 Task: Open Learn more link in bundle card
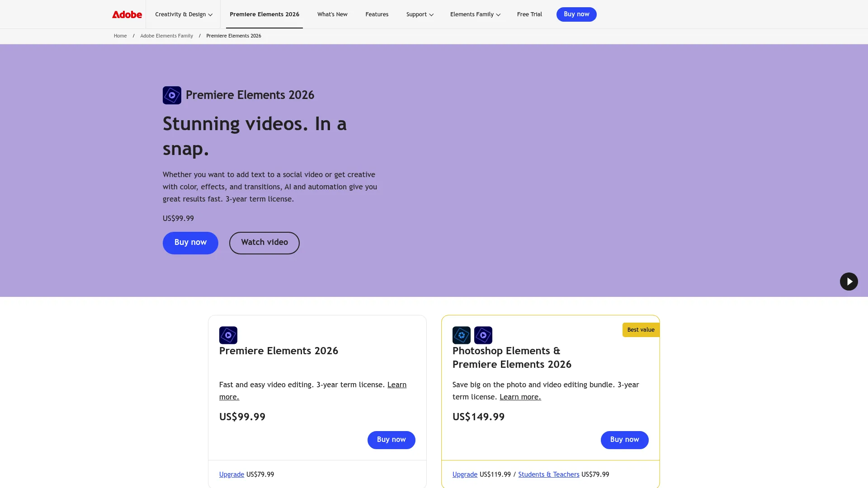520,397
